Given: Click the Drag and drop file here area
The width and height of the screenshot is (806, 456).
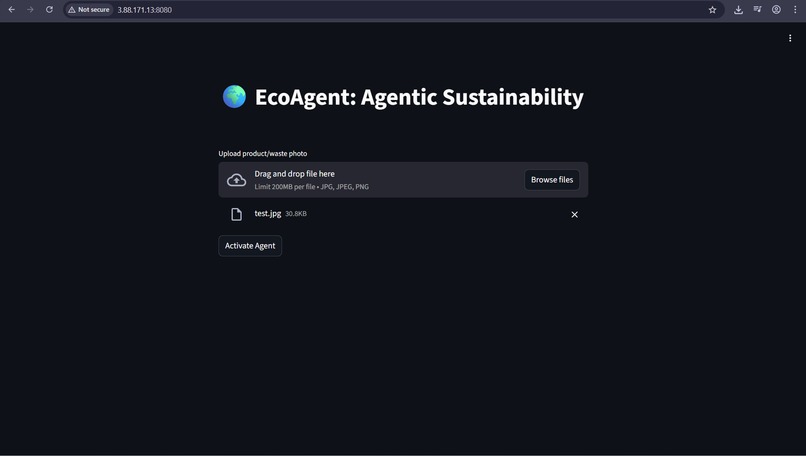Looking at the screenshot, I should [403, 180].
